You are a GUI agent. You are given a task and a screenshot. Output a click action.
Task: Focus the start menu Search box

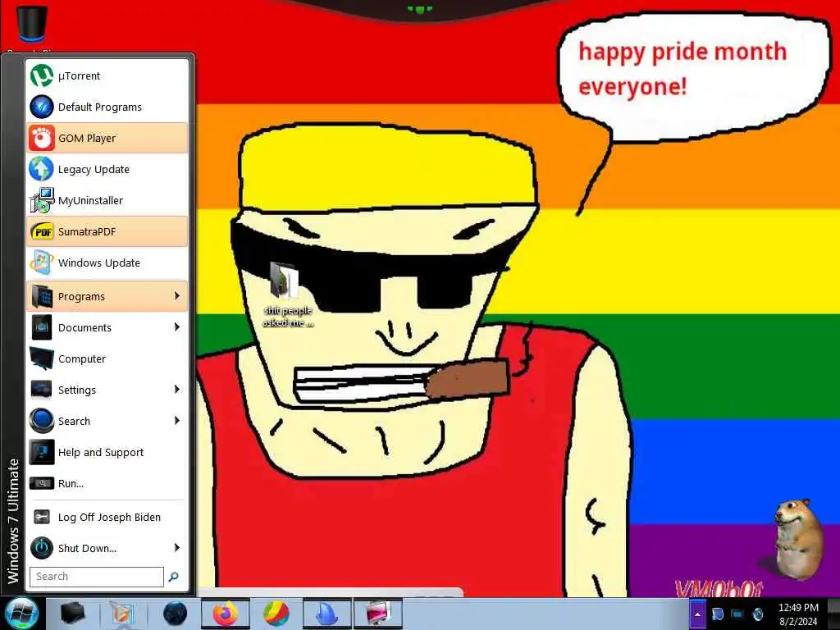point(97,577)
